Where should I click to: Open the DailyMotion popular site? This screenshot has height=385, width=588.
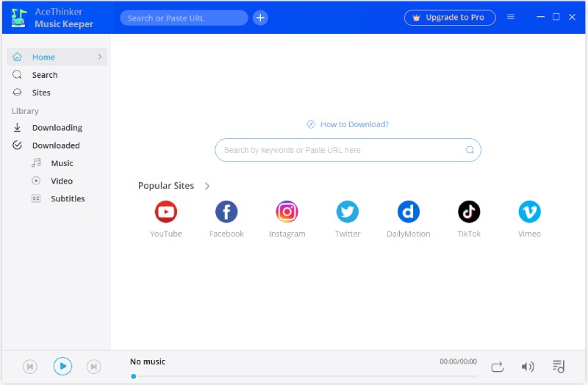pos(409,212)
